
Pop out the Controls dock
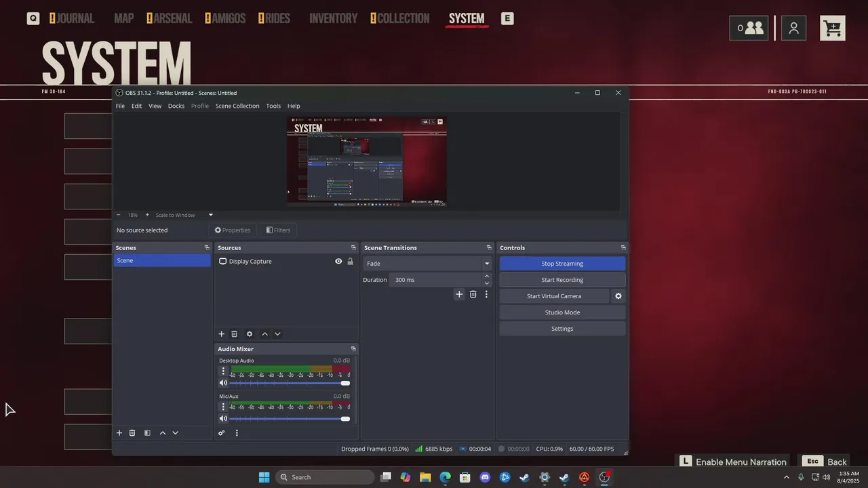point(623,247)
